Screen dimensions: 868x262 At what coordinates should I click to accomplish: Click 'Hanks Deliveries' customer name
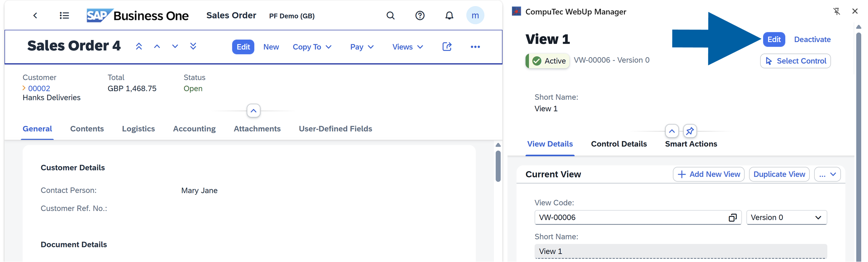[52, 98]
